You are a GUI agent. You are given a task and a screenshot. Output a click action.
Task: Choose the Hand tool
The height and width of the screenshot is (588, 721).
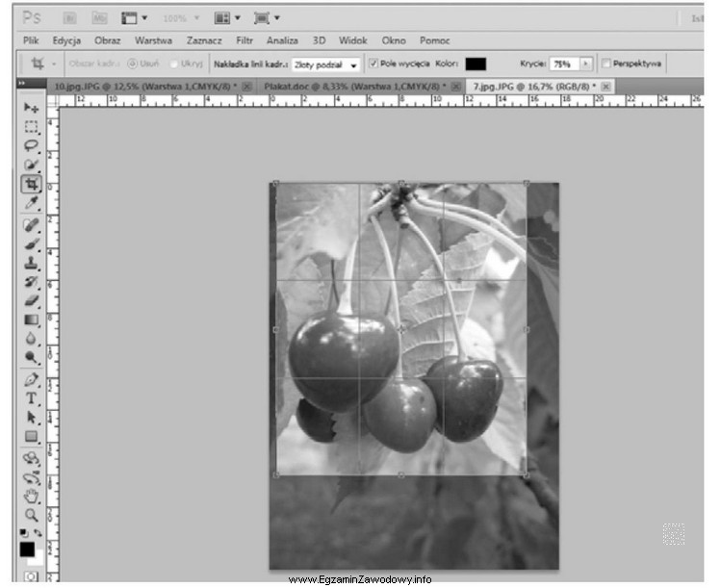(x=31, y=496)
